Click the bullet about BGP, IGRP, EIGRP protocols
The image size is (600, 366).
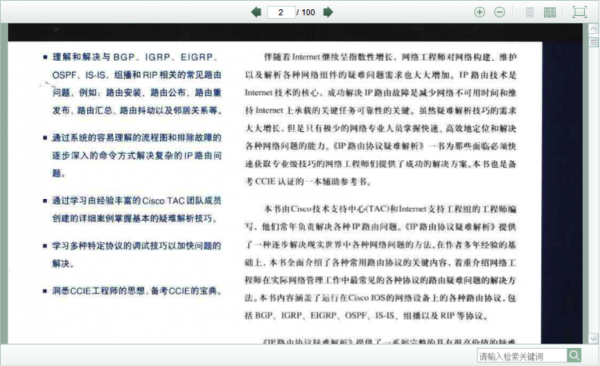click(132, 84)
